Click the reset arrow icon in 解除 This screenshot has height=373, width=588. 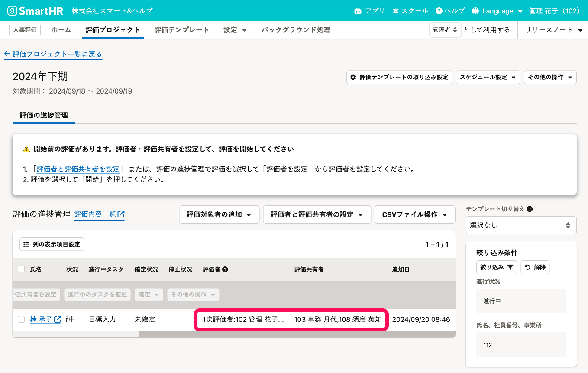pyautogui.click(x=527, y=267)
